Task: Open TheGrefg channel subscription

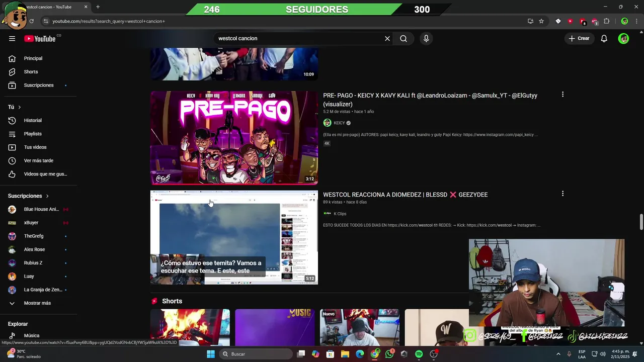Action: 39,236
